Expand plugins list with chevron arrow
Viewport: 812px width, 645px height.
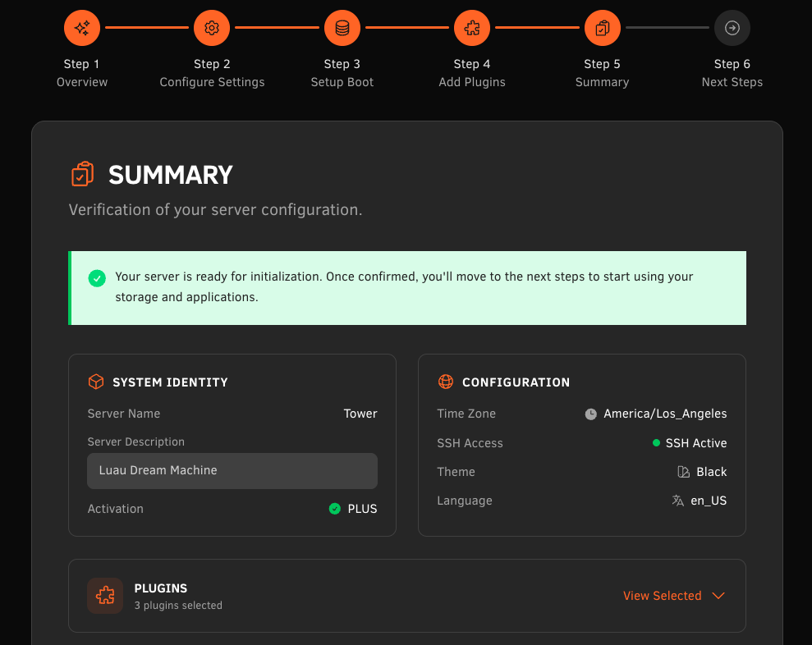click(718, 596)
